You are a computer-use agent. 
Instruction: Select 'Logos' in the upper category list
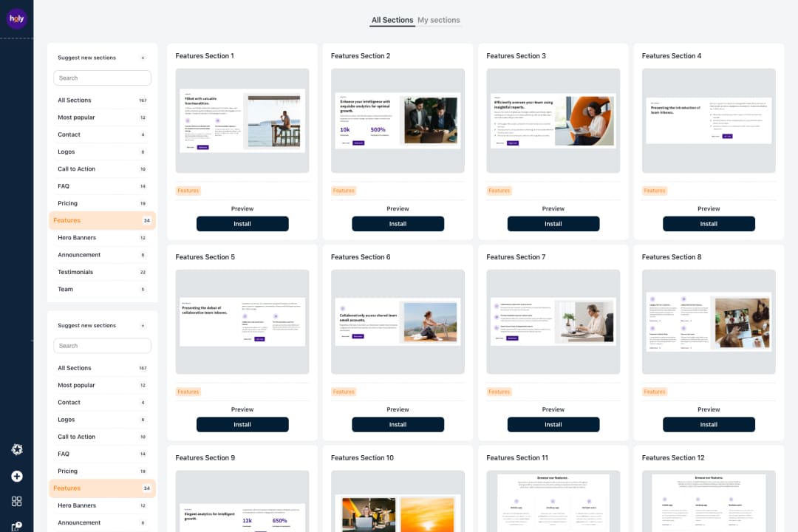(x=102, y=151)
